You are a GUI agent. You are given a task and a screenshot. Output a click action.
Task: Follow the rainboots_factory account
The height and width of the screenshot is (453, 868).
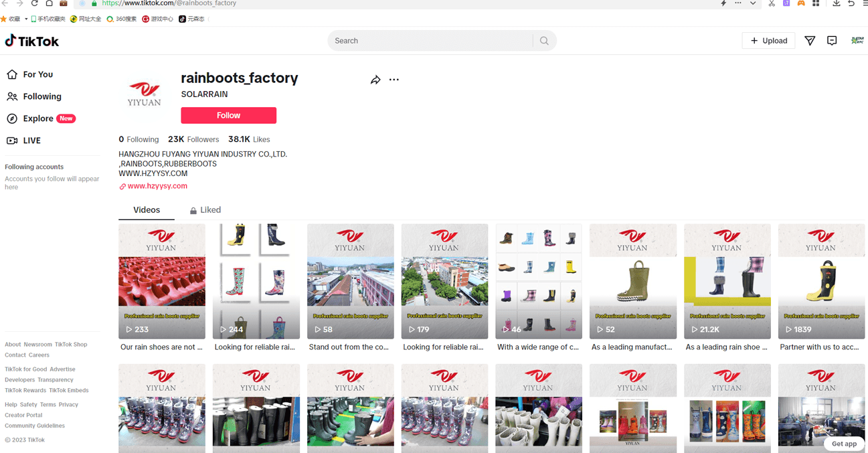tap(228, 115)
